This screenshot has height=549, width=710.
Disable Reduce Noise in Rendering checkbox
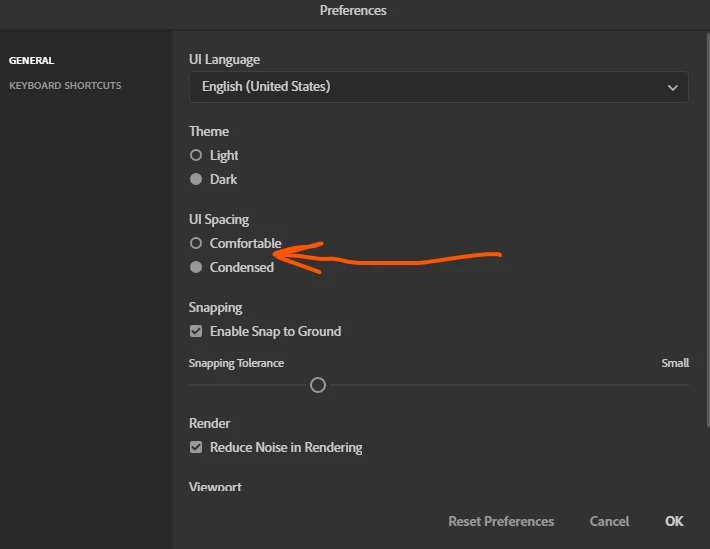click(196, 447)
